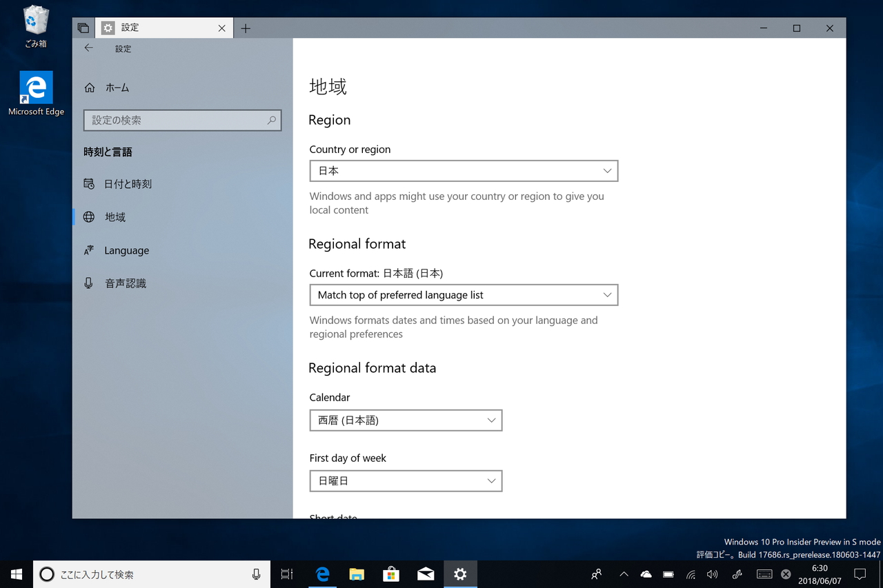The image size is (883, 588).
Task: Click the home icon beside ホーム
Action: pyautogui.click(x=89, y=88)
